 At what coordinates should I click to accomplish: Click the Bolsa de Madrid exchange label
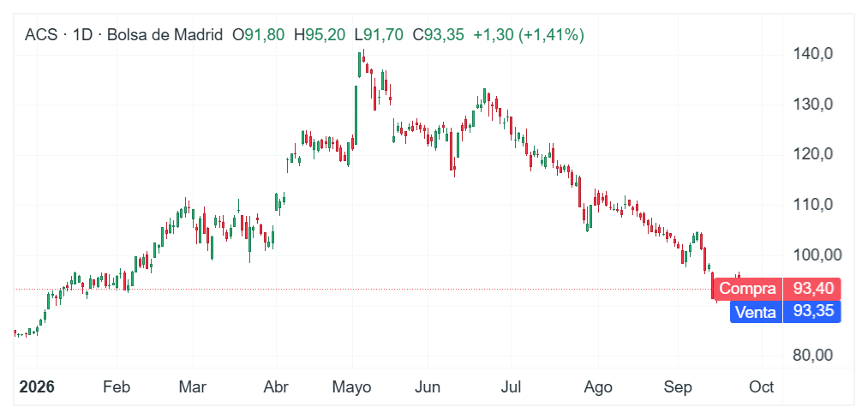tap(165, 35)
